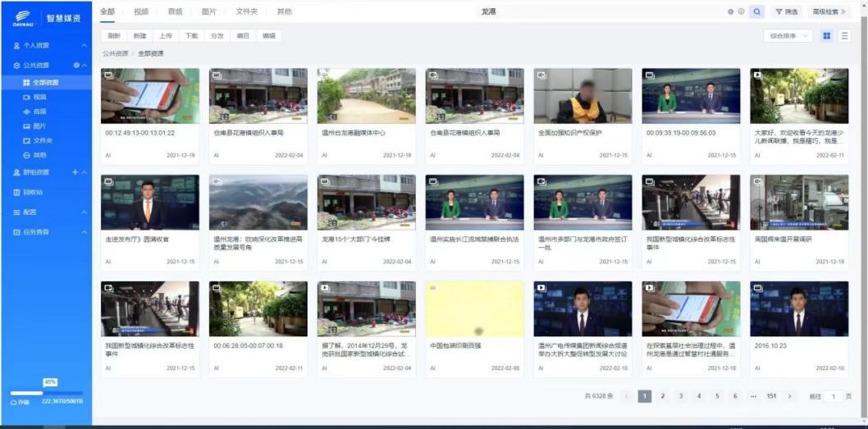
Task: Open thumbnail for 走进发布厅》圆满收官
Action: [x=150, y=203]
